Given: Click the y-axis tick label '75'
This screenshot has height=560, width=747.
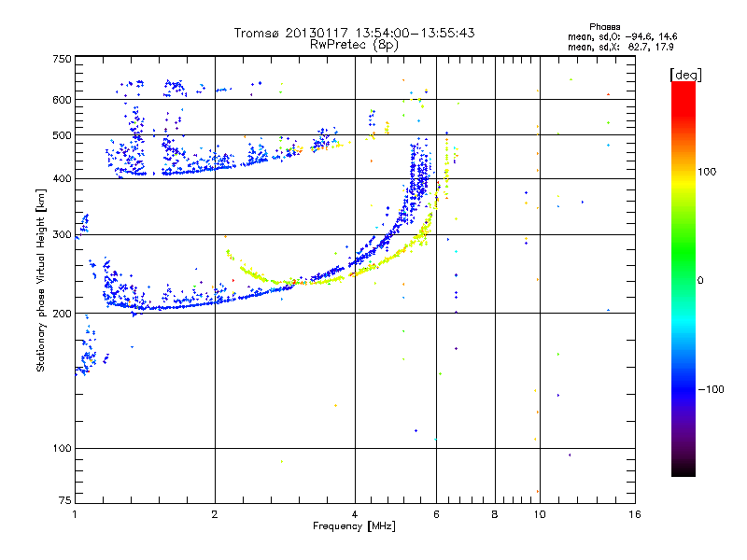Looking at the screenshot, I should pos(65,500).
